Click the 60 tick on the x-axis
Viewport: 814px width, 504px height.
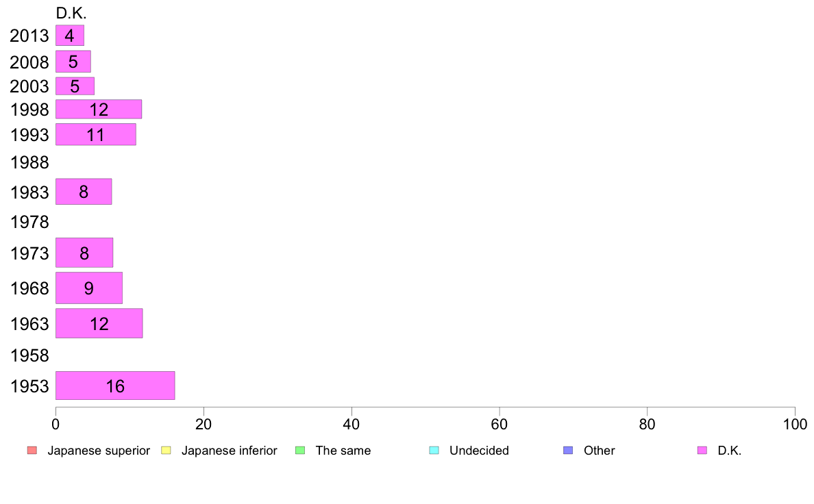(x=500, y=424)
